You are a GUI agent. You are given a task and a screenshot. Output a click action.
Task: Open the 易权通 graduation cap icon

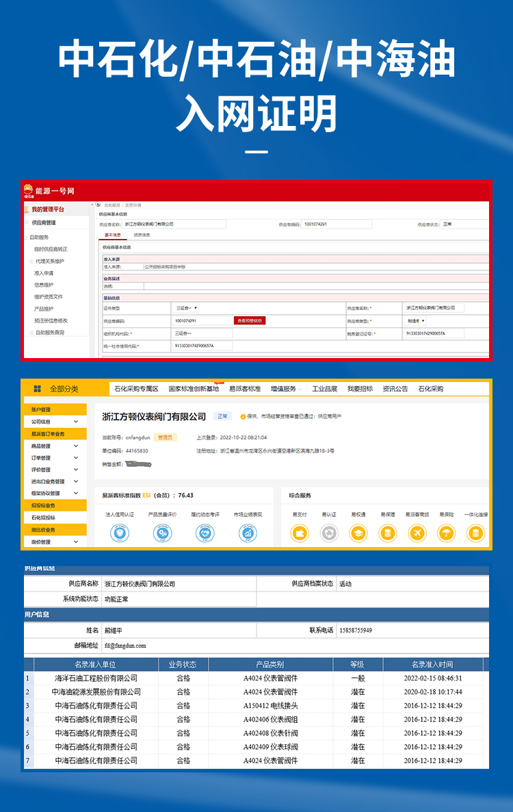(358, 533)
